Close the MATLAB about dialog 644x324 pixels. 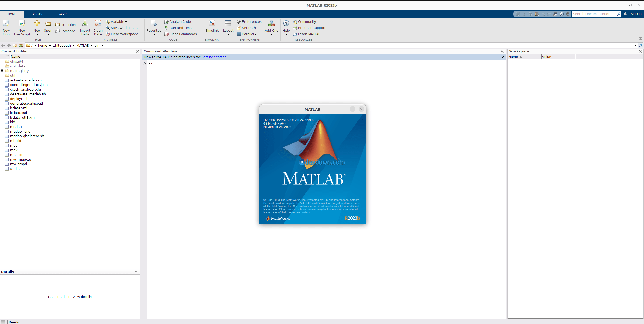361,109
